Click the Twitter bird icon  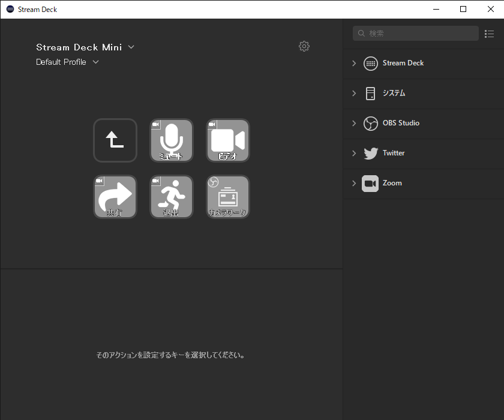370,153
